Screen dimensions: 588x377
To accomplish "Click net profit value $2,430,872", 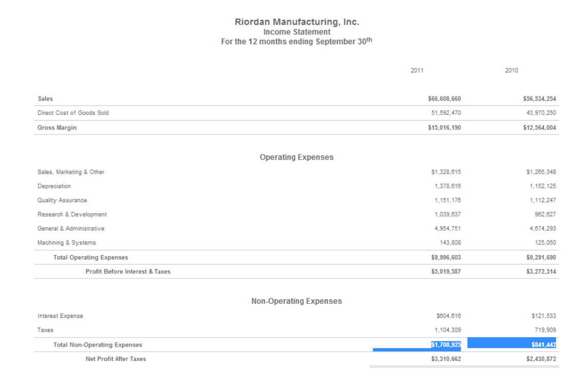I will click(541, 359).
